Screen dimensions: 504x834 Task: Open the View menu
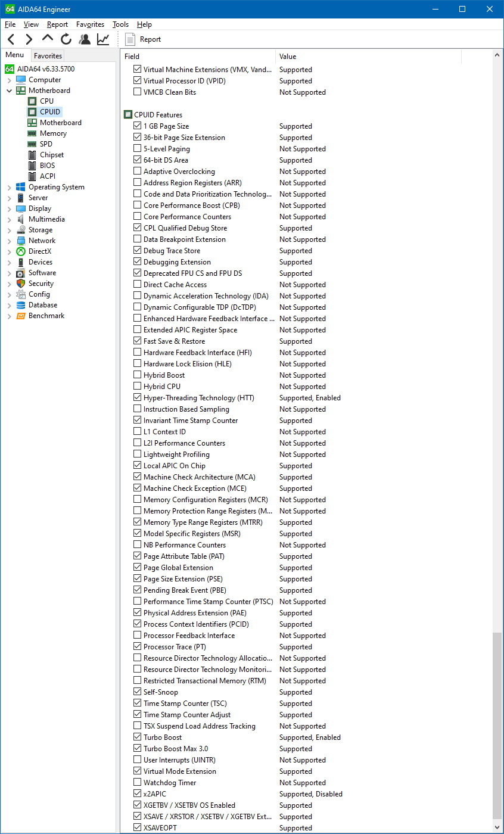31,24
